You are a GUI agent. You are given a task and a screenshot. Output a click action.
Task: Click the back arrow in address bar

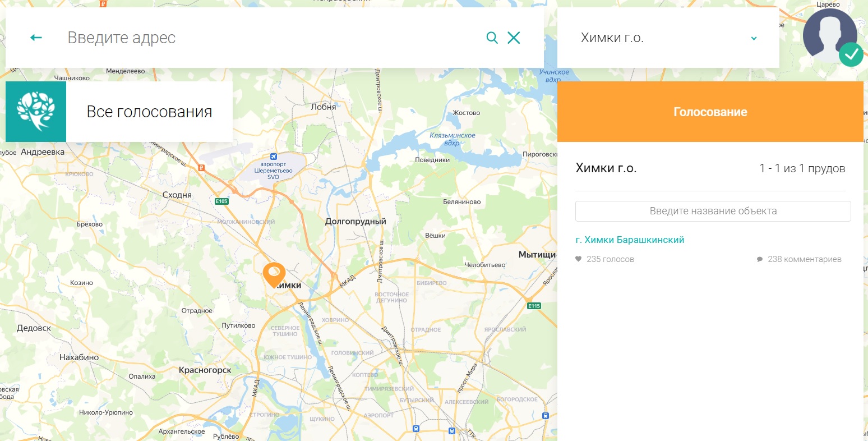(36, 38)
